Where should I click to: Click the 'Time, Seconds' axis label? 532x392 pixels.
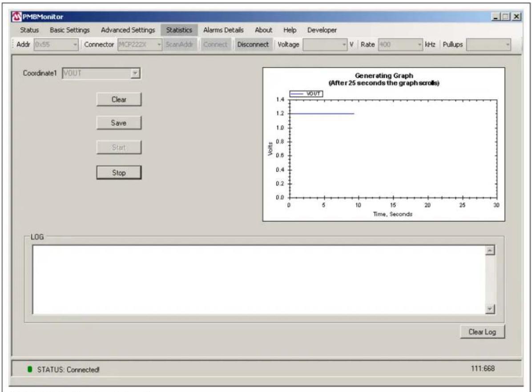pyautogui.click(x=393, y=214)
